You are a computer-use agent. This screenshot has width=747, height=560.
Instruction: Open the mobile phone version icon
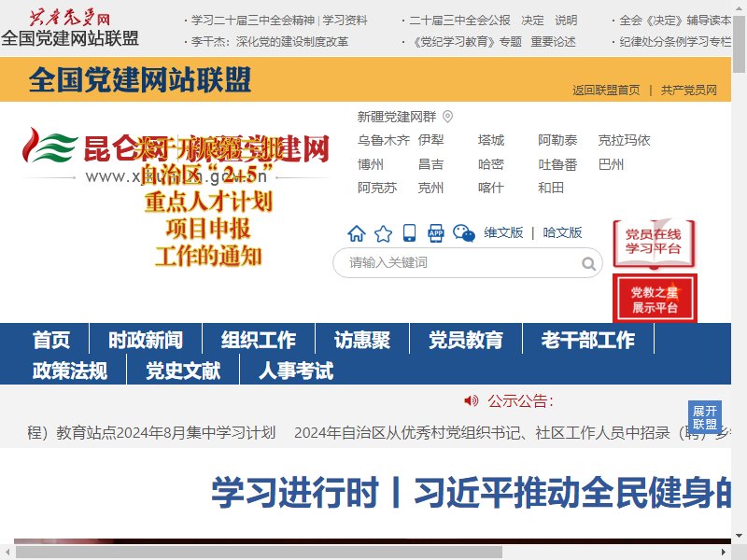(x=409, y=232)
